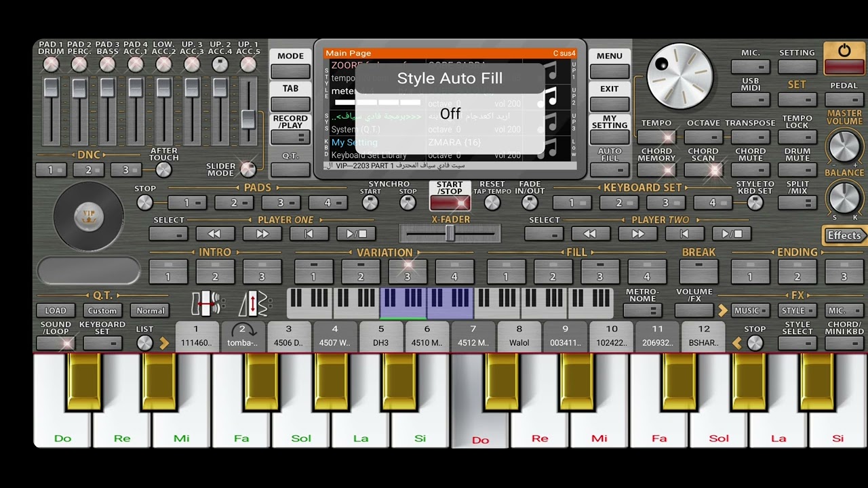Play or stop Player One
Screen dimensions: 868x488
click(356, 234)
